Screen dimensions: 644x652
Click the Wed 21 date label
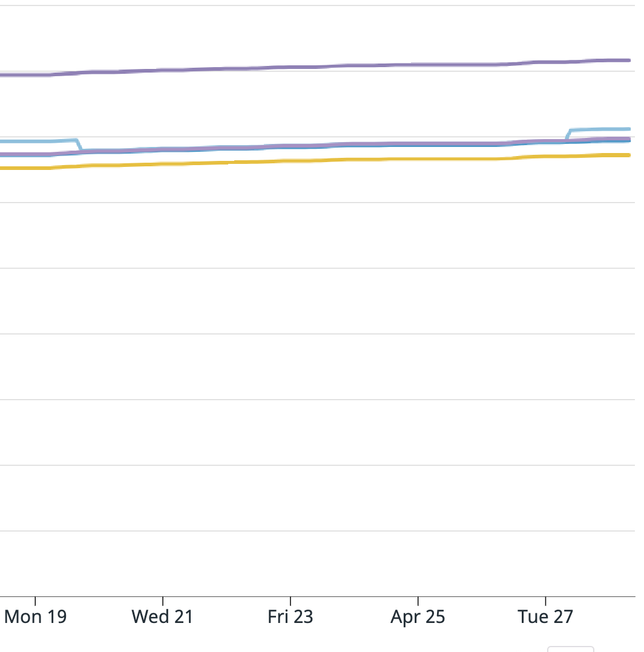[x=163, y=617]
